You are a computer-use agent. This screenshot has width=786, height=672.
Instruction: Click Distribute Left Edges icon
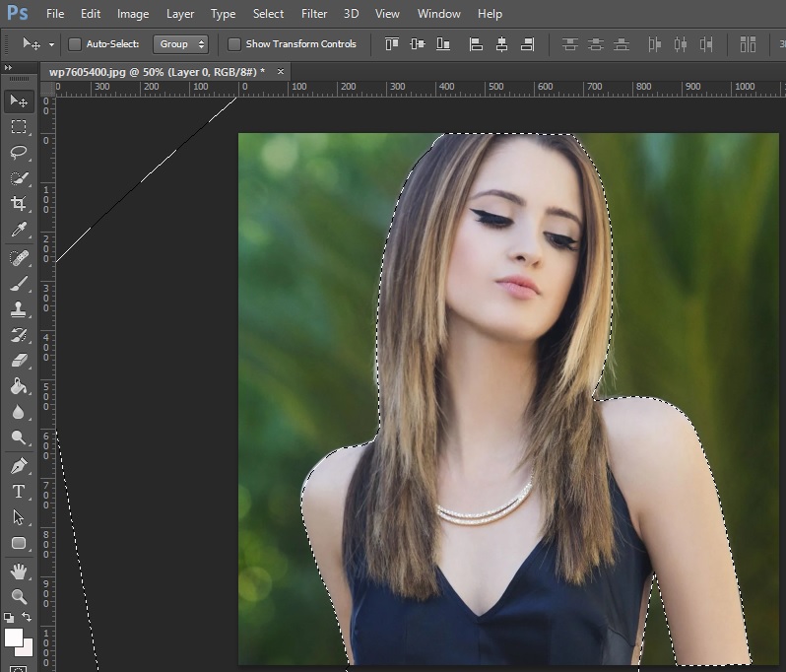(x=654, y=44)
